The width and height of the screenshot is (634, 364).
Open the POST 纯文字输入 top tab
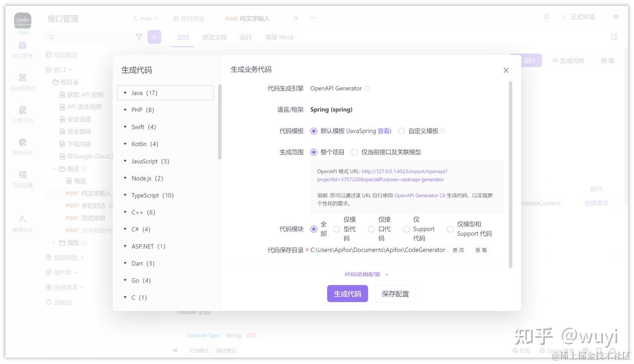pos(248,18)
